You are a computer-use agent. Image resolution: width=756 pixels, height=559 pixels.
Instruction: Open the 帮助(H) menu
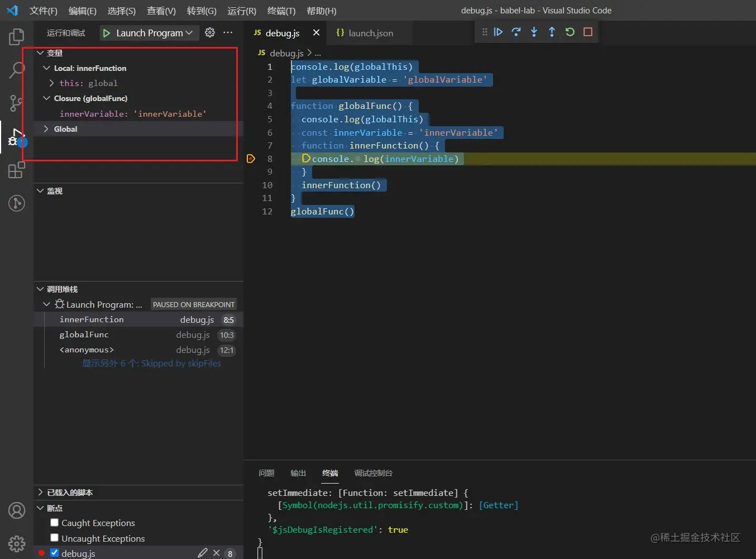coord(321,11)
